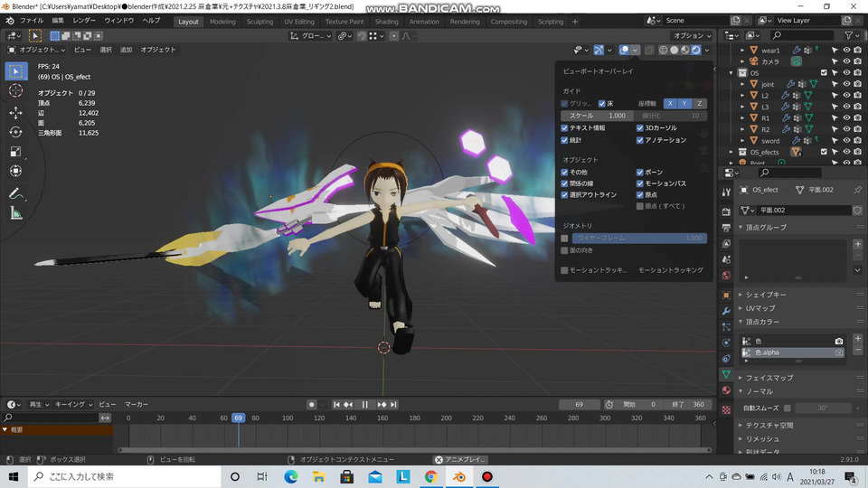Toggle the アノテーション checkbox

(639, 140)
